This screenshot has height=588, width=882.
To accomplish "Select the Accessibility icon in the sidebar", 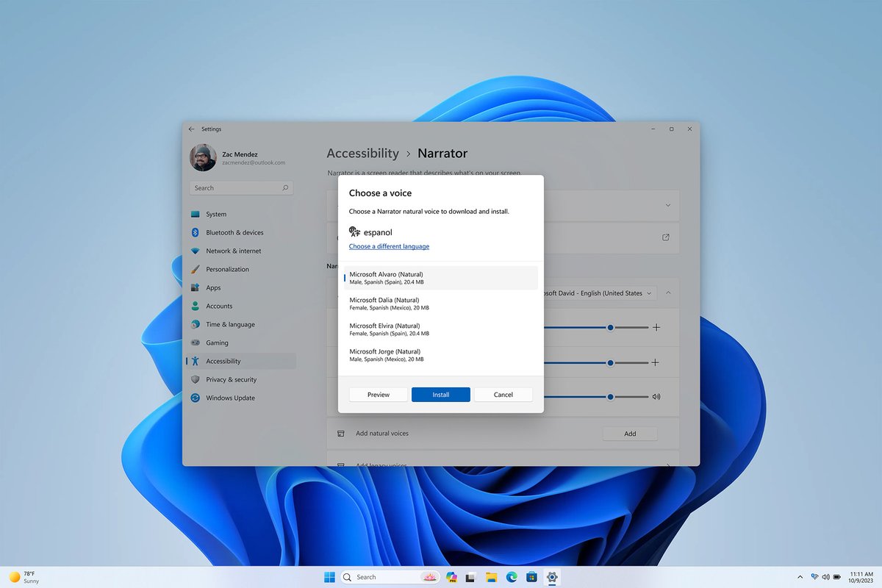I will pos(196,361).
